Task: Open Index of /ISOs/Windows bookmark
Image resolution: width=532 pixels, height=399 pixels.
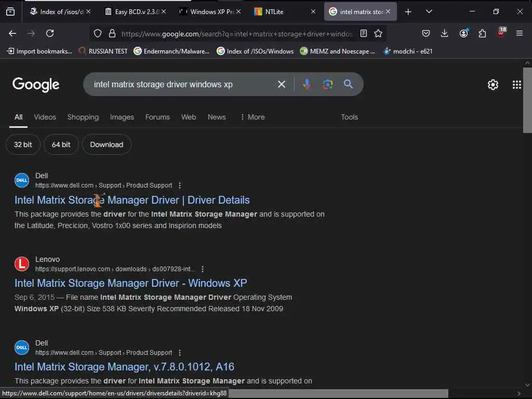Action: (256, 51)
